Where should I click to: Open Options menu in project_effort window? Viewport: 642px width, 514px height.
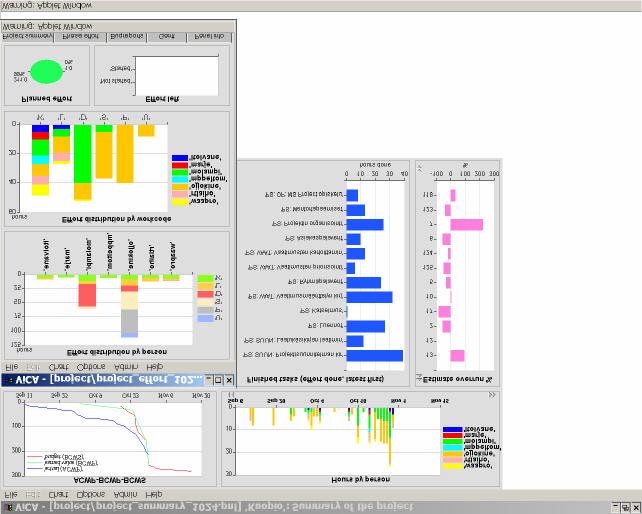click(91, 367)
